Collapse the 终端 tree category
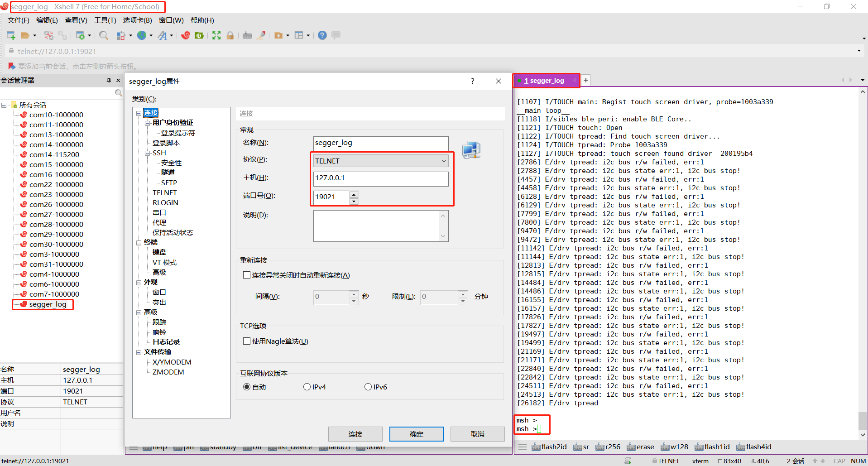The image size is (868, 466). 139,243
